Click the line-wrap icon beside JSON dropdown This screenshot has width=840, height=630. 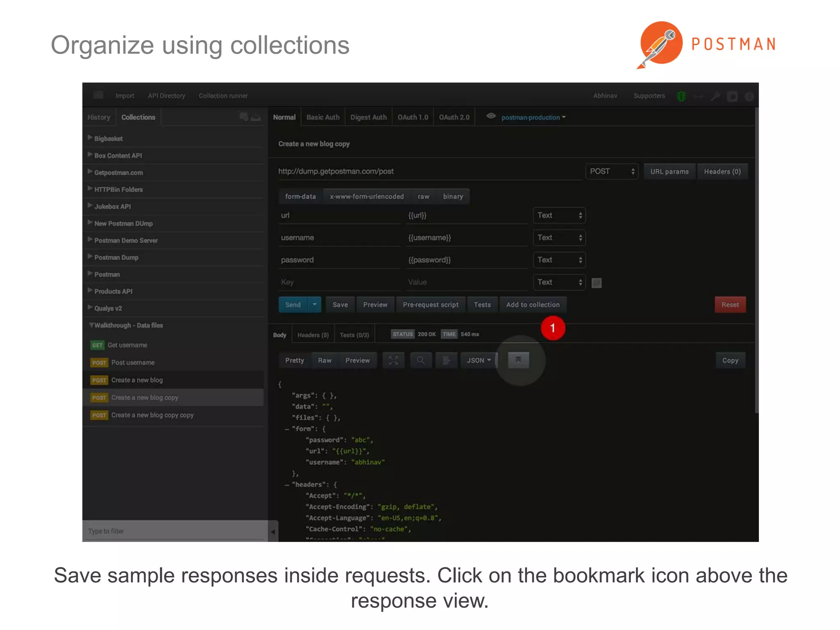click(x=446, y=360)
